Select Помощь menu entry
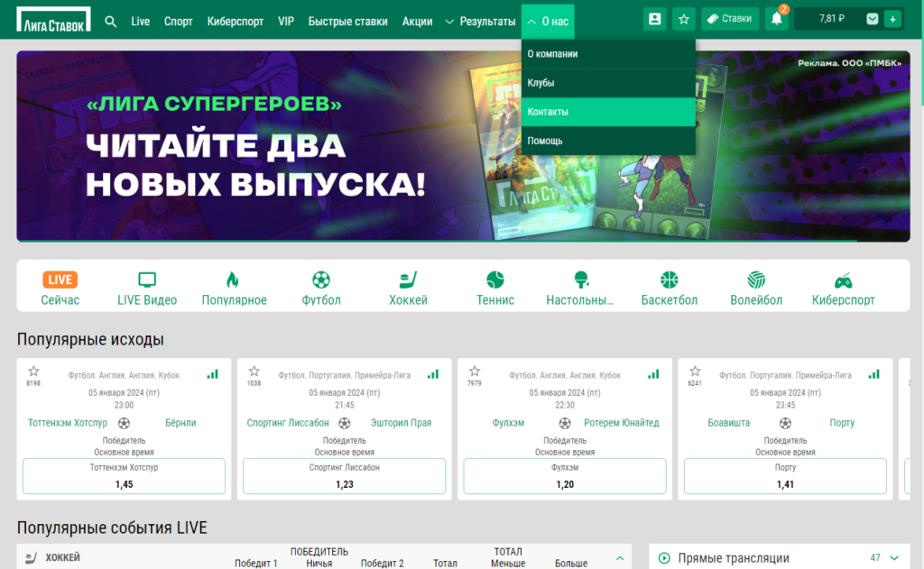 (x=608, y=141)
